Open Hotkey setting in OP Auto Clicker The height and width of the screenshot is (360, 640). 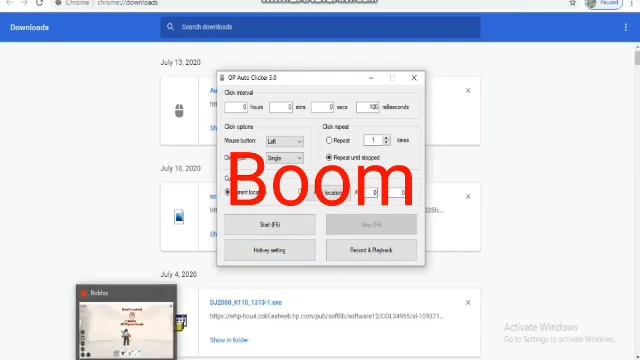pyautogui.click(x=269, y=250)
